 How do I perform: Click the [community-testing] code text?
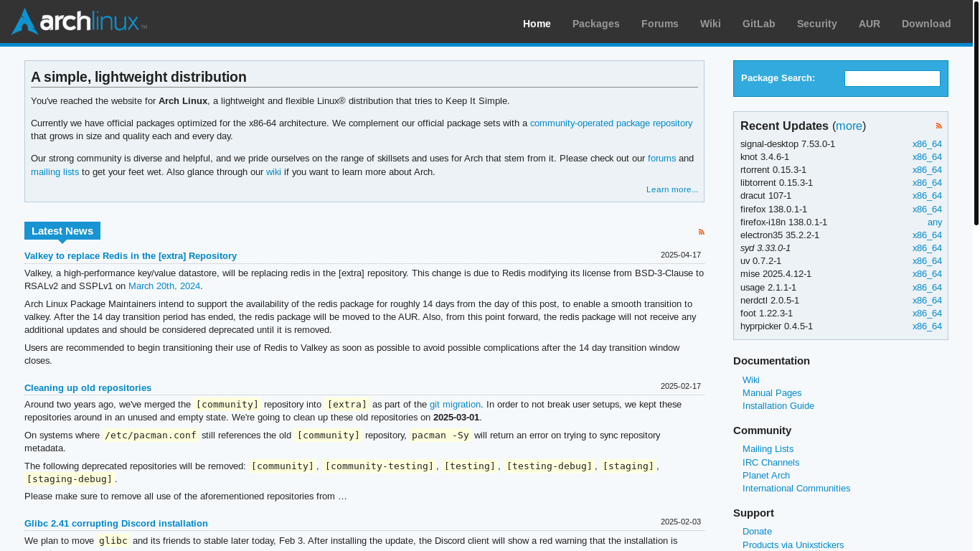[x=380, y=466]
